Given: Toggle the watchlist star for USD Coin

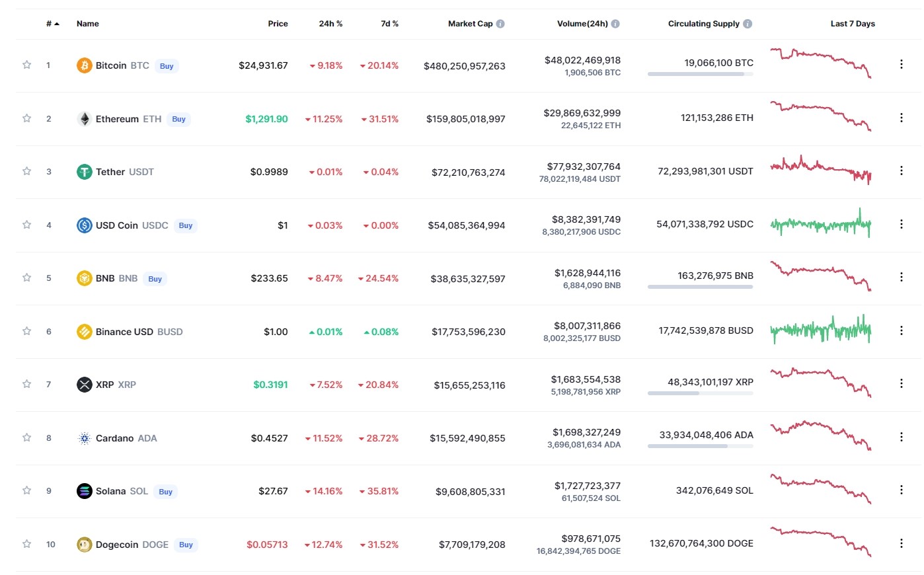Looking at the screenshot, I should click(27, 225).
